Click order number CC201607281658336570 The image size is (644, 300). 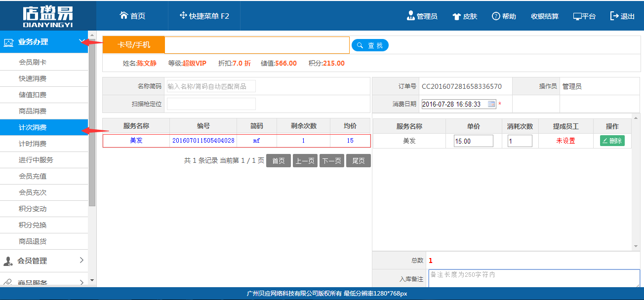(462, 86)
